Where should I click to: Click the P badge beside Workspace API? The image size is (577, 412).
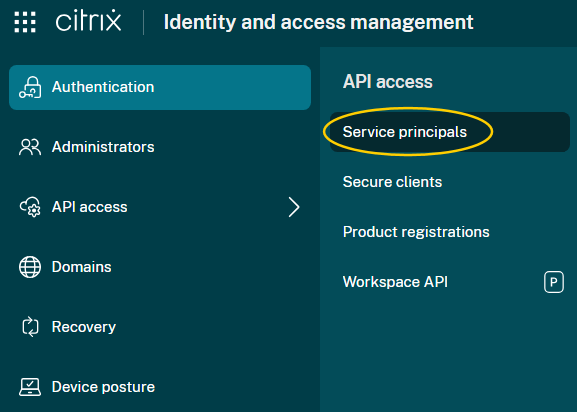pos(554,282)
